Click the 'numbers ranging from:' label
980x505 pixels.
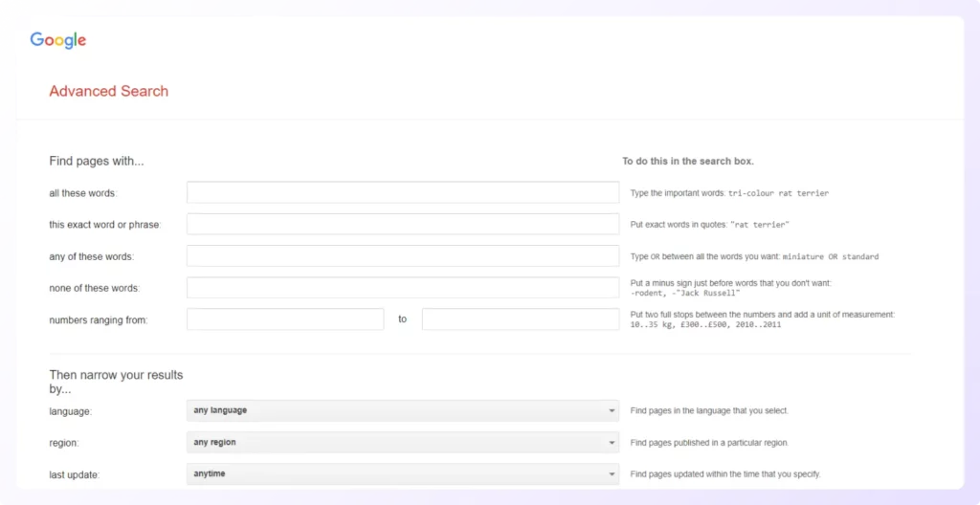tap(99, 319)
